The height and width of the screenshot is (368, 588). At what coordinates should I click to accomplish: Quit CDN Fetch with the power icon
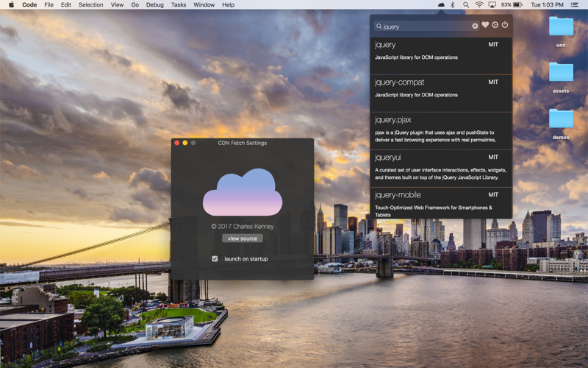coord(505,26)
